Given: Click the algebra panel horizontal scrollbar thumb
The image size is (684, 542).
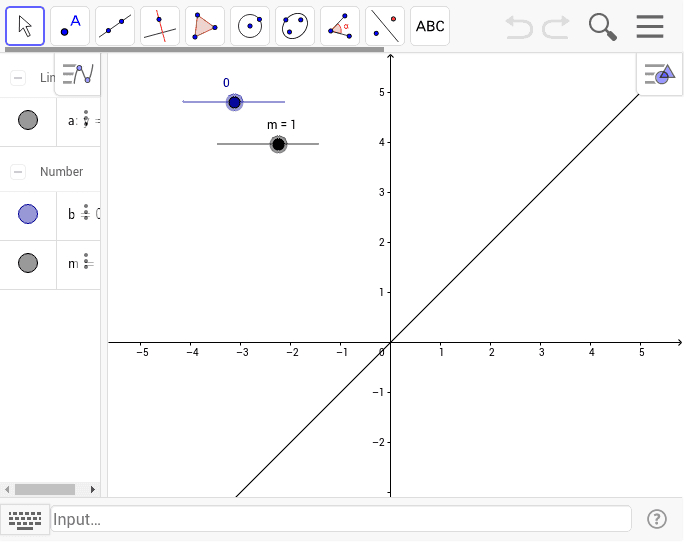Looking at the screenshot, I should tap(45, 490).
